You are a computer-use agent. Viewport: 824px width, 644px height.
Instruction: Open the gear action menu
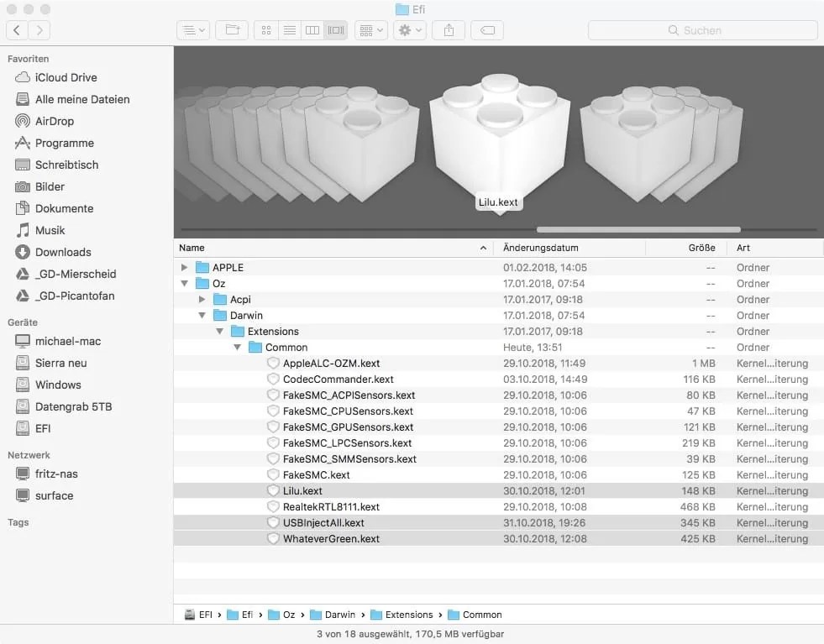coord(410,30)
